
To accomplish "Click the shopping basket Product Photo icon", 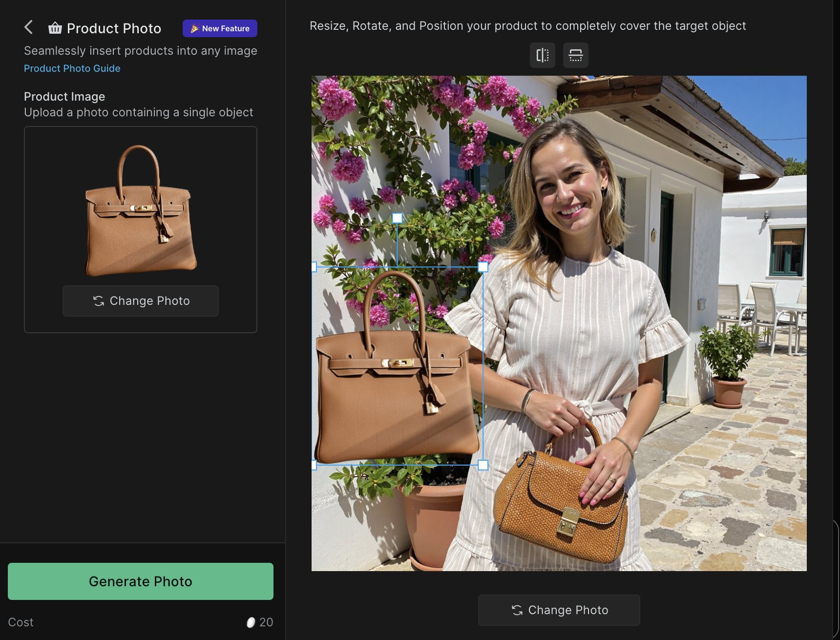I will (55, 28).
